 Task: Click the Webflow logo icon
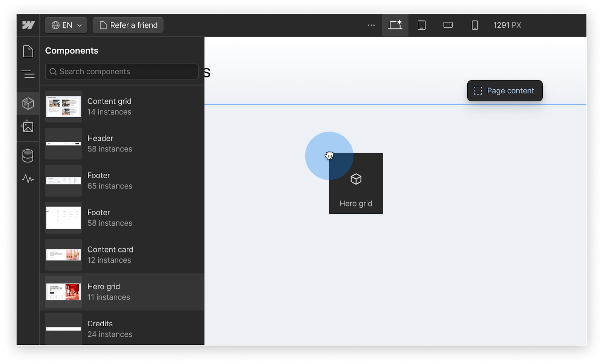[28, 25]
